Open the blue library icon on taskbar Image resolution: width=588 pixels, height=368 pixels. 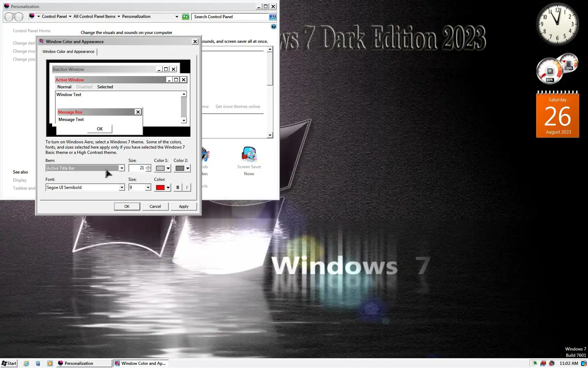click(38, 363)
